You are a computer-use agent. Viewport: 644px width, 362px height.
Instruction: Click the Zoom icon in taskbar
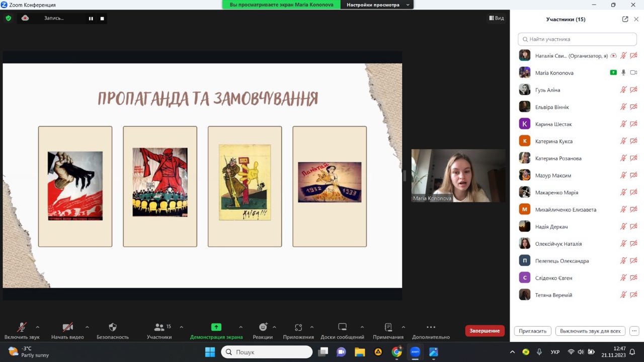416,352
